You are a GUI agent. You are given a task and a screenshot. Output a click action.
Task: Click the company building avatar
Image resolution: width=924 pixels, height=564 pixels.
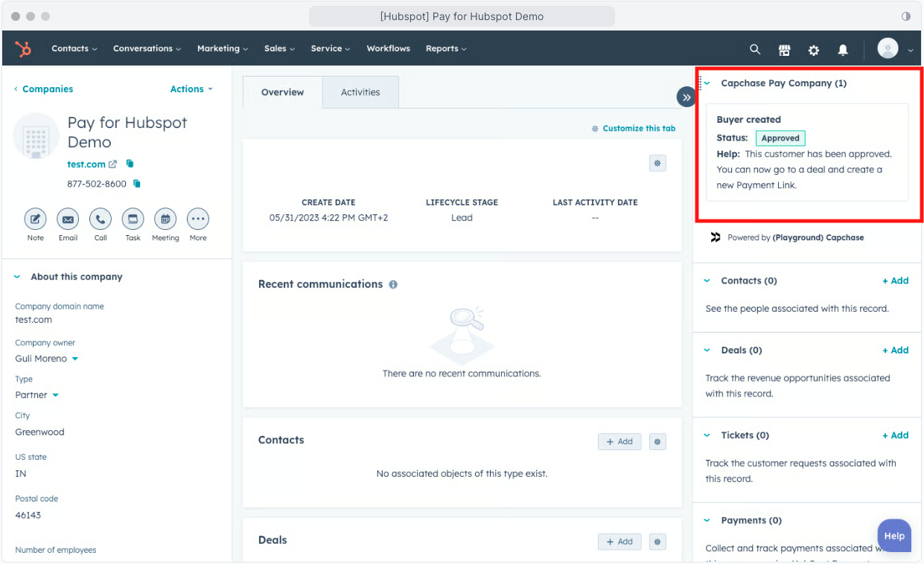pyautogui.click(x=36, y=135)
